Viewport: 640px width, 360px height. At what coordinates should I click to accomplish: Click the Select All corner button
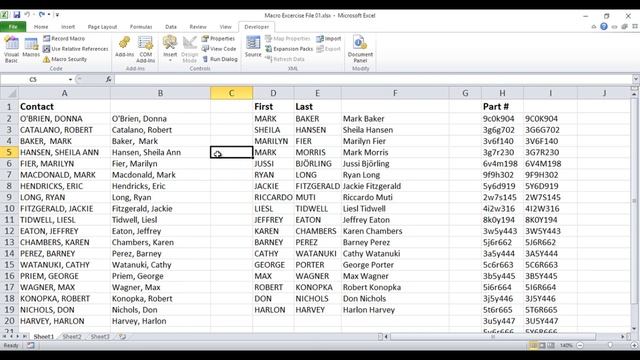pyautogui.click(x=9, y=93)
